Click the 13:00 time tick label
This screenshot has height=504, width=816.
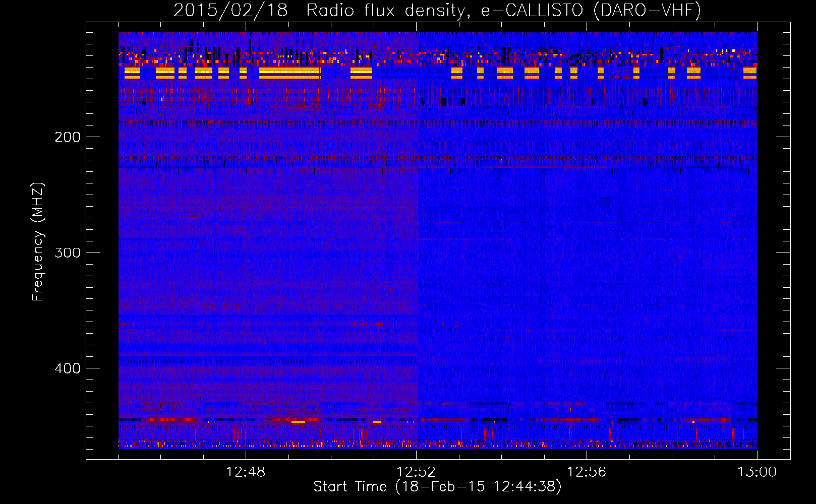(x=757, y=472)
